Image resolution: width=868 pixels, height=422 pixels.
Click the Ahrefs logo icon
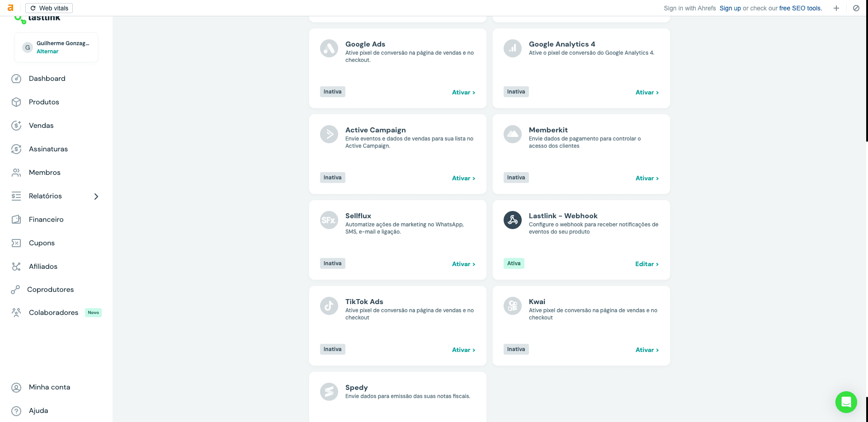tap(10, 8)
